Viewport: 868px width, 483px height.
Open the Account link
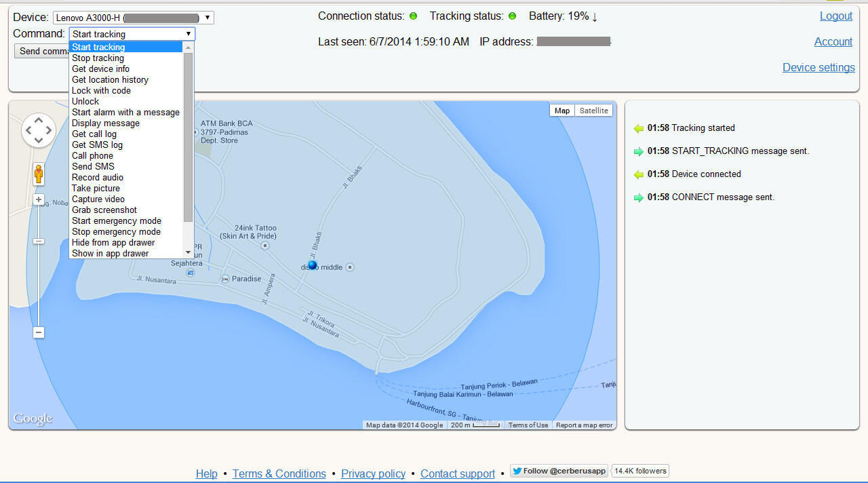point(833,42)
